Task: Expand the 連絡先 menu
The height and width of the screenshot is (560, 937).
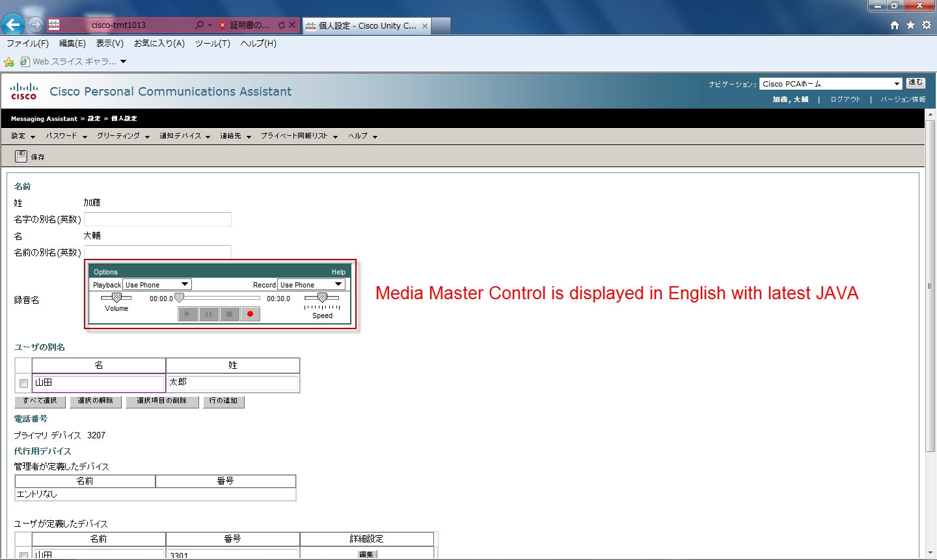Action: pos(236,136)
